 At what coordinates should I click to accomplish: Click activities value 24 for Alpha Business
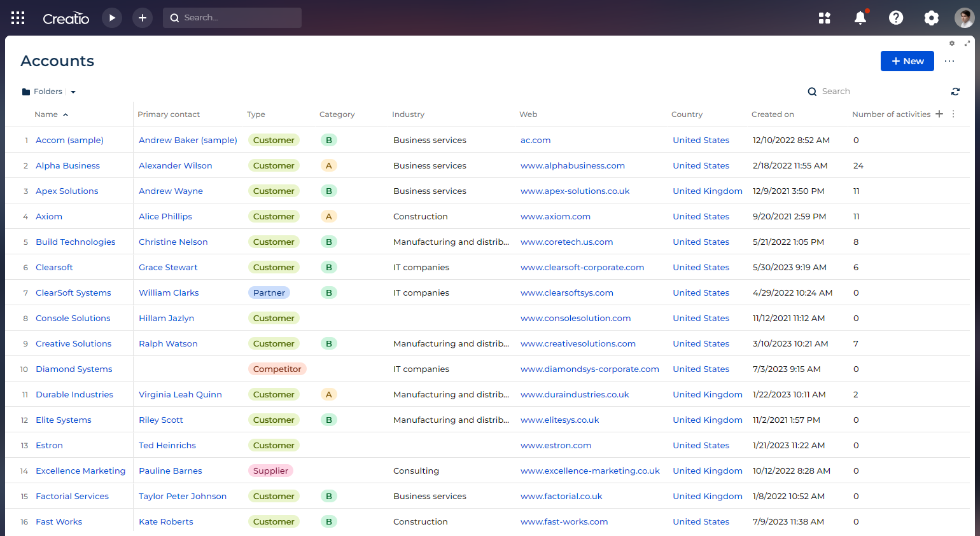point(858,165)
